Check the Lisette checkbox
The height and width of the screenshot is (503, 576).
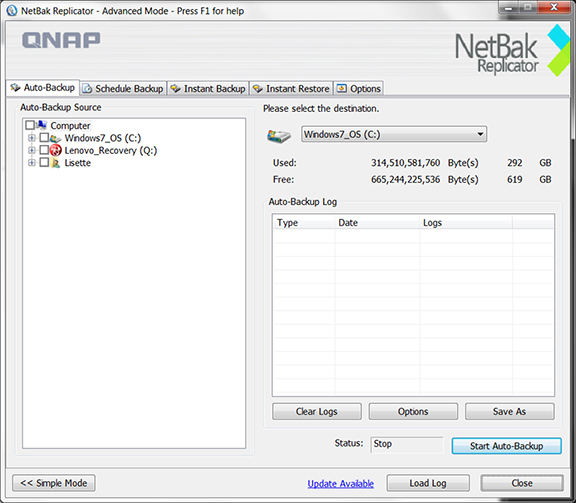click(44, 162)
